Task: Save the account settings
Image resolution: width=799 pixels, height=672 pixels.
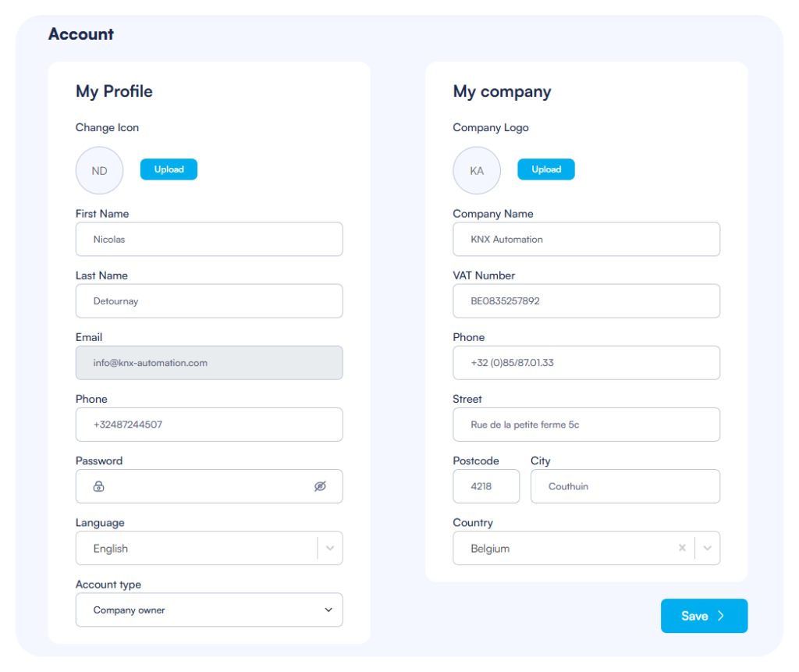Action: 704,616
